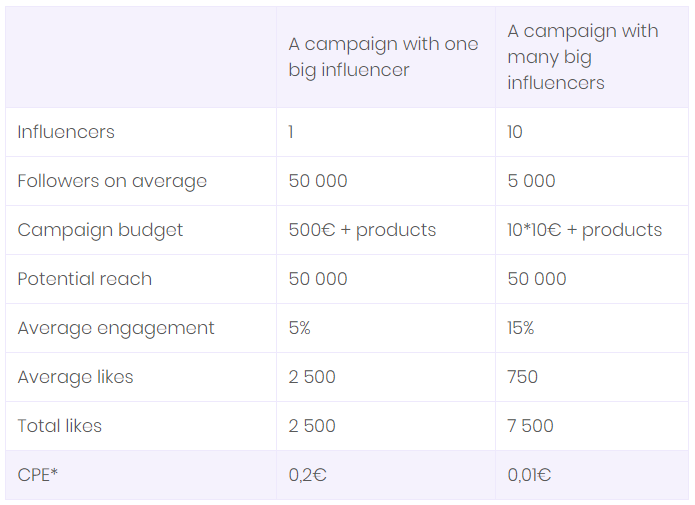The image size is (695, 505).
Task: Click the "5 000" followers value
Action: point(531,181)
